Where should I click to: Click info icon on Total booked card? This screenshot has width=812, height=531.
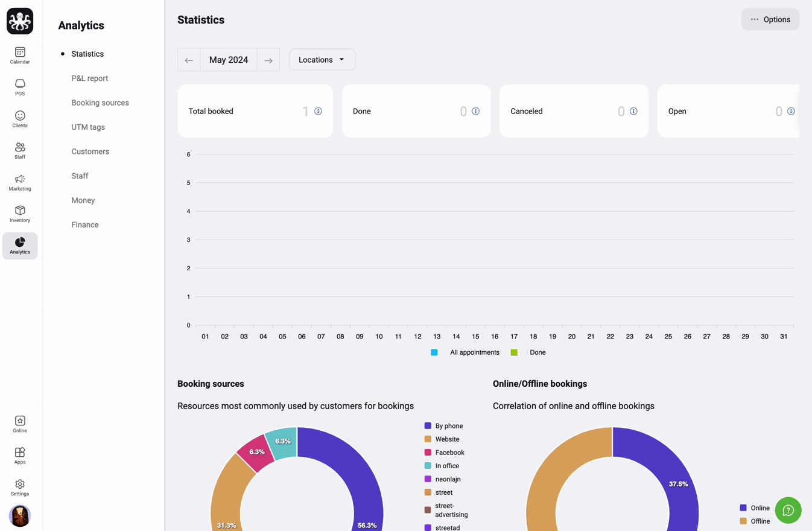point(318,111)
